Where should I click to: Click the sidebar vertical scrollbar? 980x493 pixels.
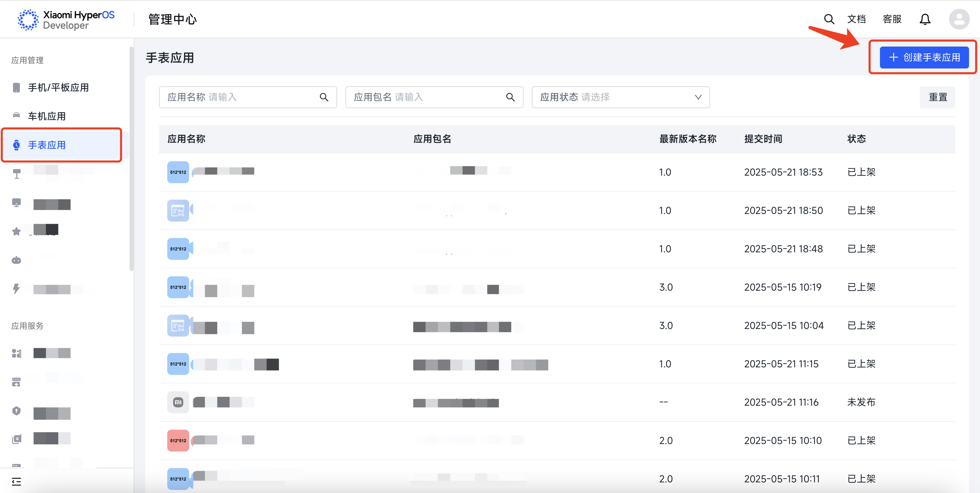point(132,160)
